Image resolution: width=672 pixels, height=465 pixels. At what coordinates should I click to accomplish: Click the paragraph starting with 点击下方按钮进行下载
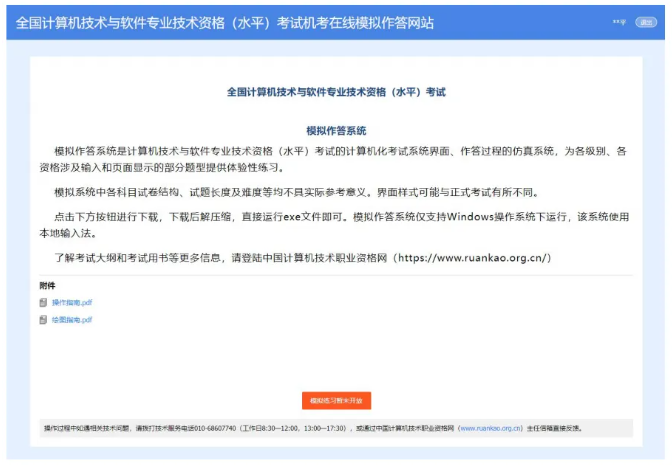point(336,224)
